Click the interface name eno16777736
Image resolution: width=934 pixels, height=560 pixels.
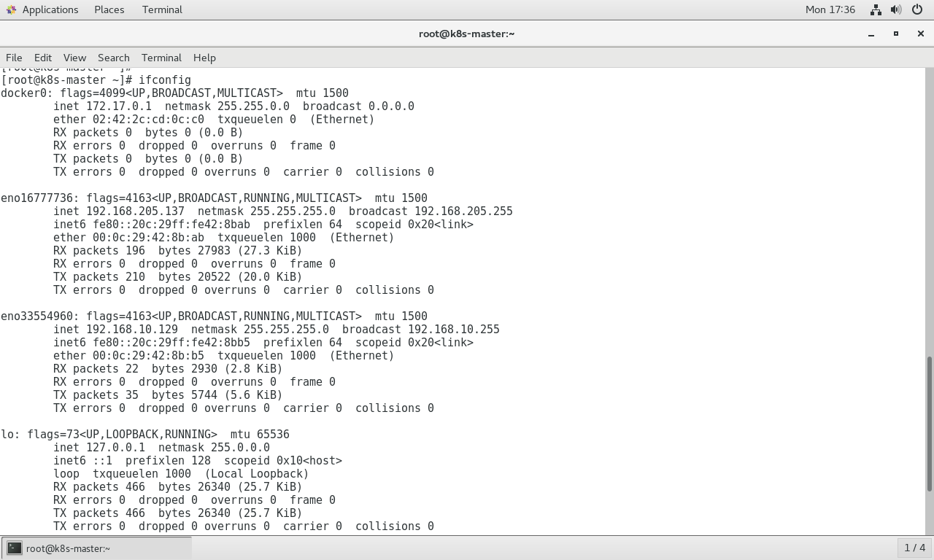point(36,198)
